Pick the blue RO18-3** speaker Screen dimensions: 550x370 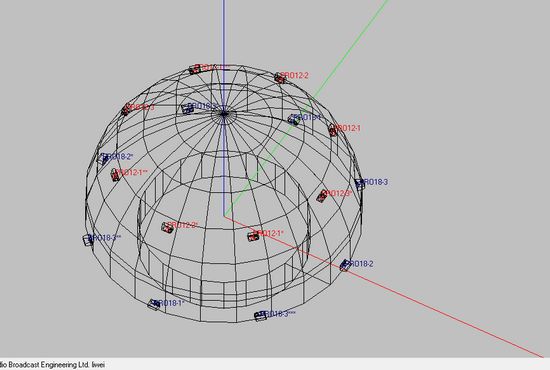click(x=88, y=240)
